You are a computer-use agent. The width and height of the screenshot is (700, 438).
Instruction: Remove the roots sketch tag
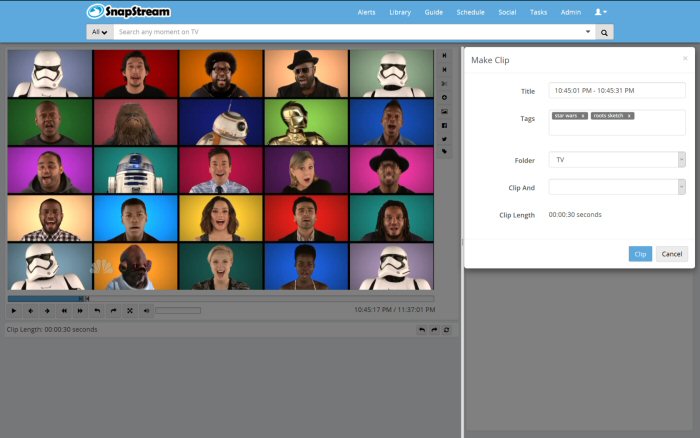coord(629,116)
